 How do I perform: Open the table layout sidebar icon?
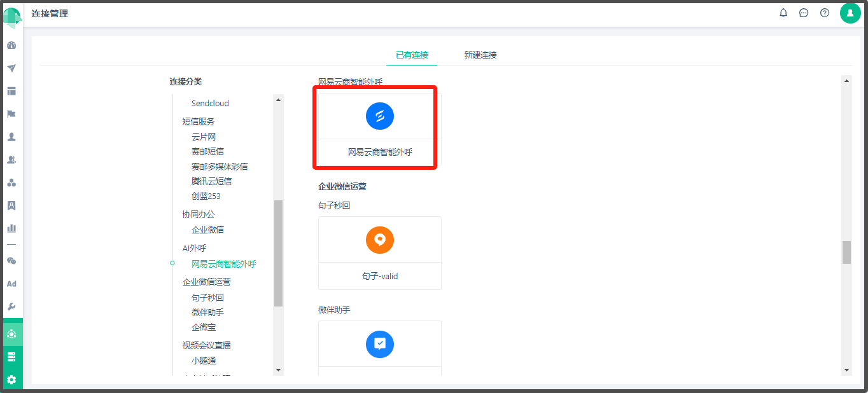click(11, 92)
